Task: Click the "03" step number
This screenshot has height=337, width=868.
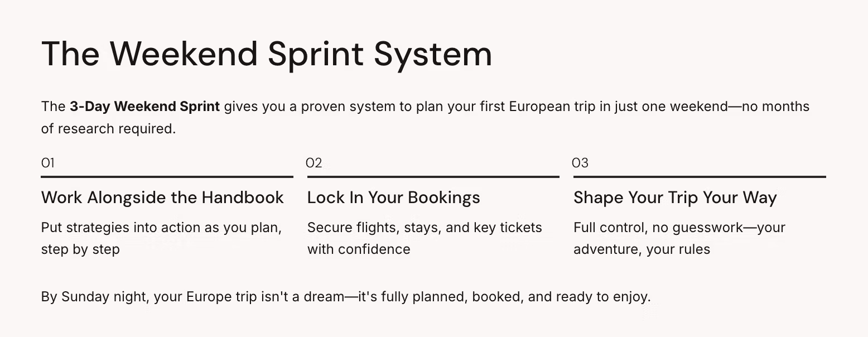Action: (x=580, y=163)
